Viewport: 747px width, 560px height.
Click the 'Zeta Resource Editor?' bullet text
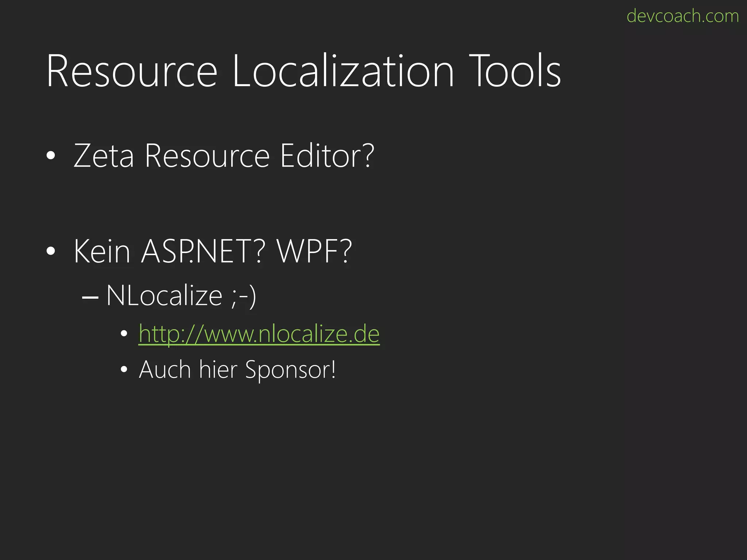[x=224, y=156]
